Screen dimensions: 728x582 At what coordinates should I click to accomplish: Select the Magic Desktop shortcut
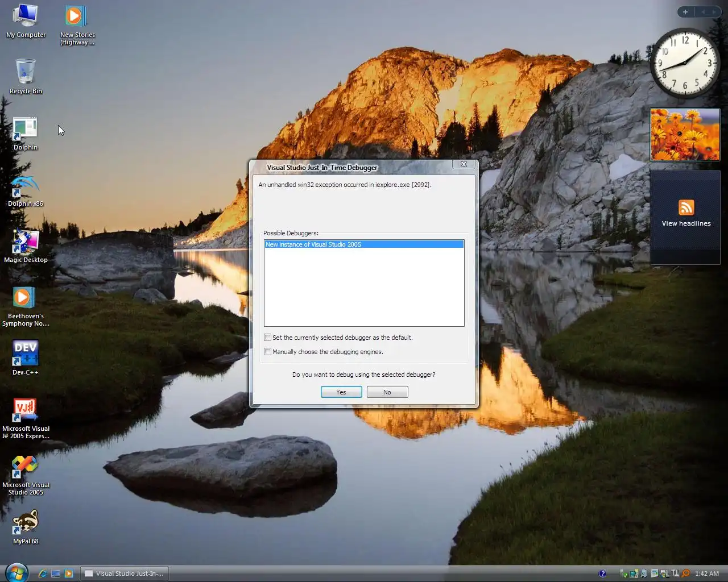[x=26, y=246]
